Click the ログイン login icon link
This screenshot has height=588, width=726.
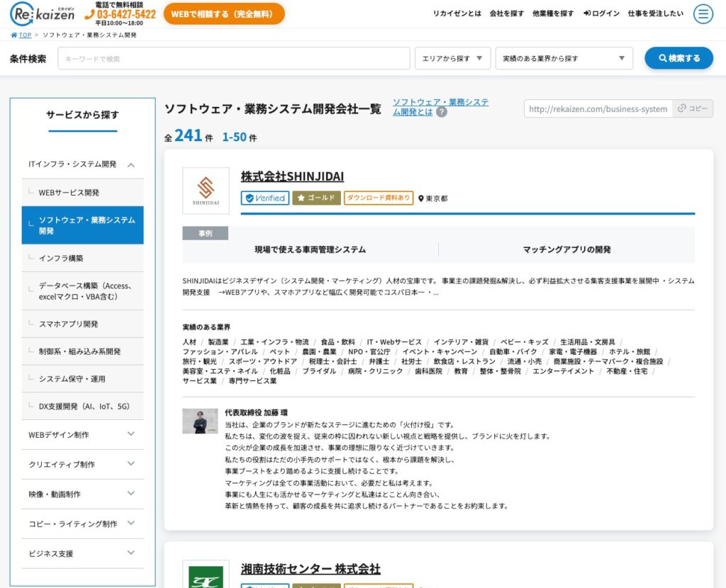[601, 13]
